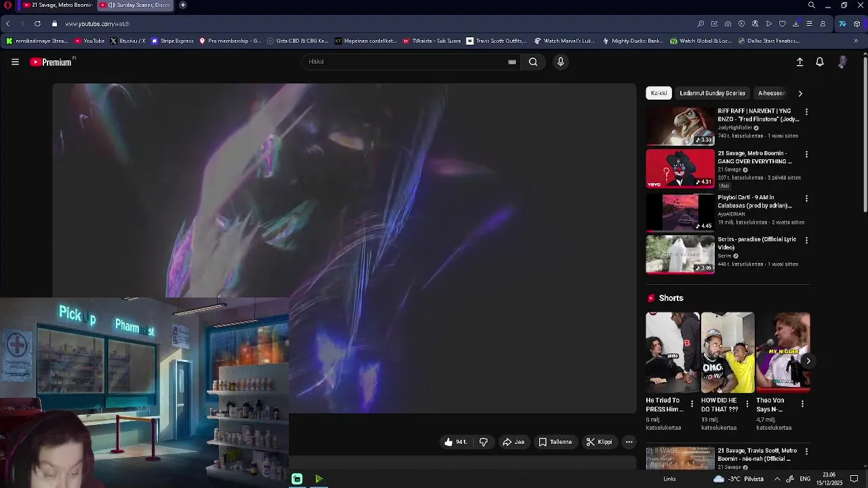
Task: Start voice search with microphone
Action: (x=560, y=62)
